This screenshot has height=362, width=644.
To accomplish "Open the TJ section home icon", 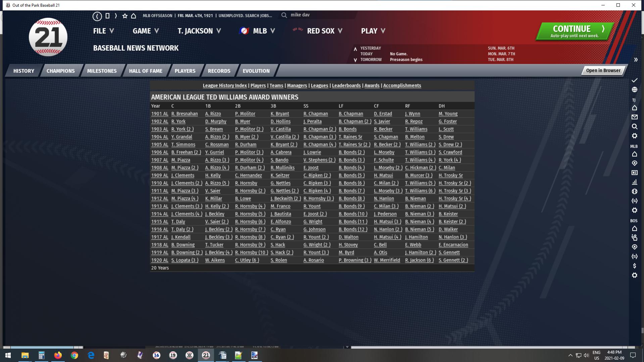I will click(634, 108).
